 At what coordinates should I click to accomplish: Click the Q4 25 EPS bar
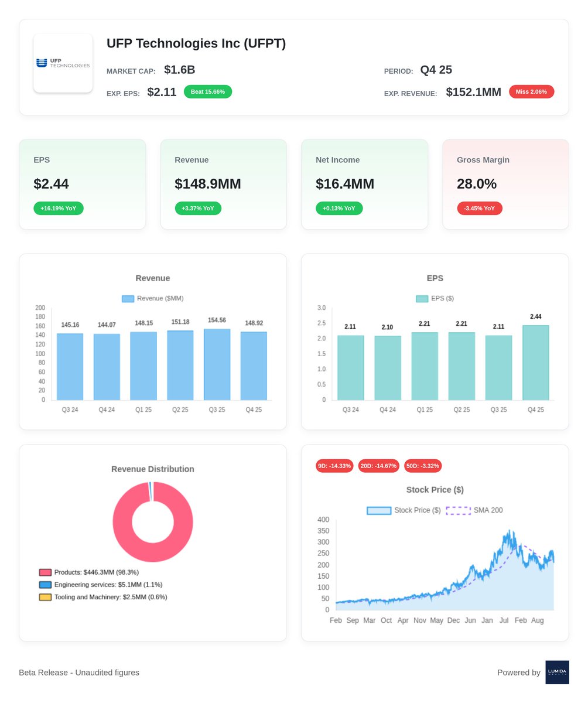coord(536,363)
